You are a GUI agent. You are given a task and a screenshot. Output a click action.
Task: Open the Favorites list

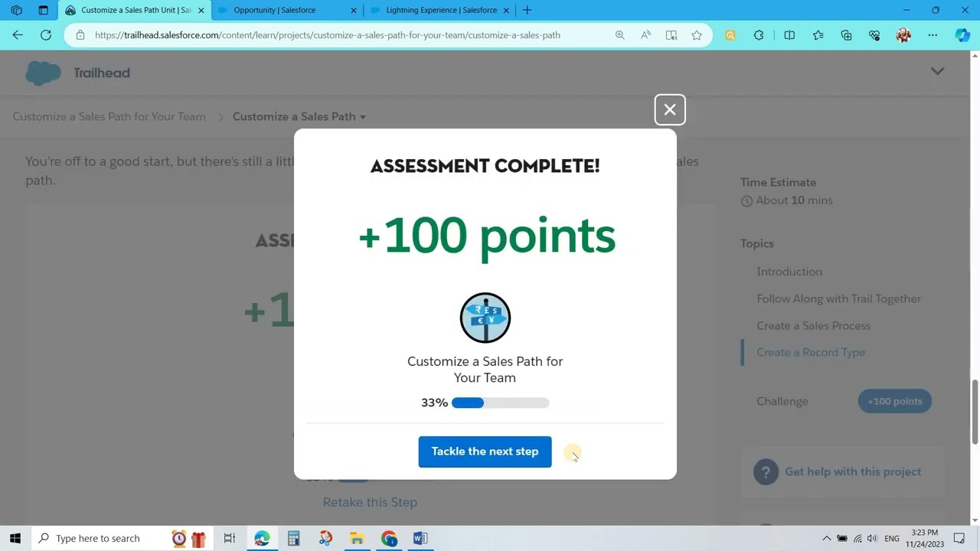pyautogui.click(x=818, y=35)
